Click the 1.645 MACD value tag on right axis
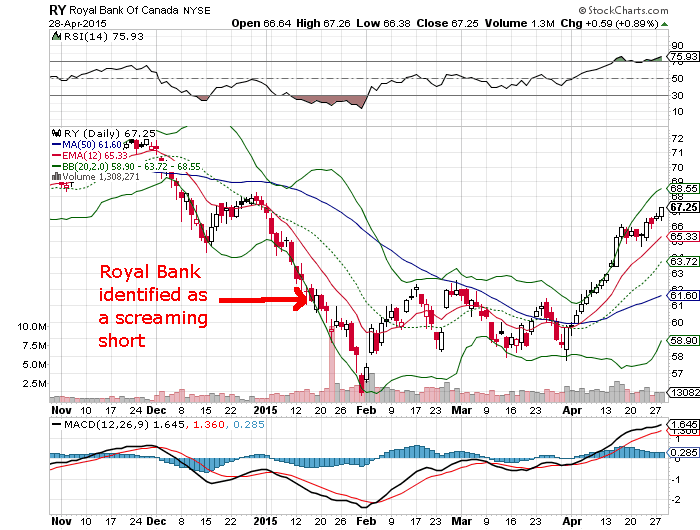Screen dimensions: 700x530 click(x=683, y=424)
